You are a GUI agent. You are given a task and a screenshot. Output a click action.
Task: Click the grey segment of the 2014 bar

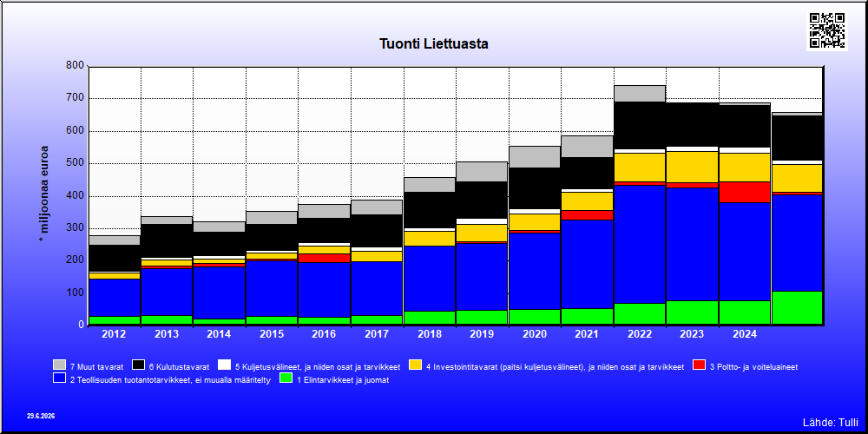click(x=220, y=227)
